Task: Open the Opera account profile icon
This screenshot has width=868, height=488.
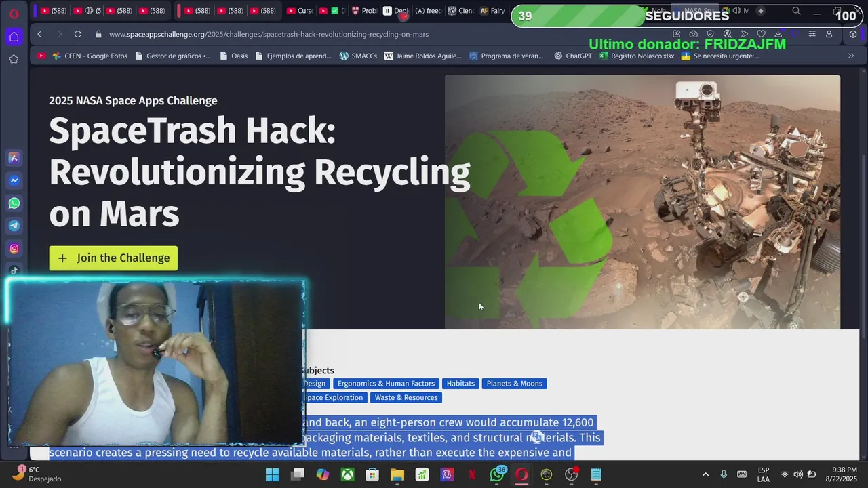Action: (x=829, y=34)
